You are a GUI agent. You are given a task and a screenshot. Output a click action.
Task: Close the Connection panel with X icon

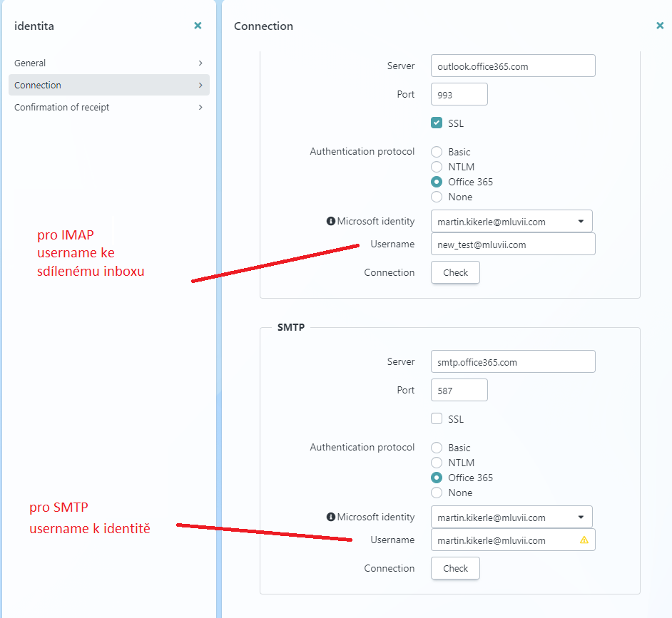pyautogui.click(x=660, y=26)
